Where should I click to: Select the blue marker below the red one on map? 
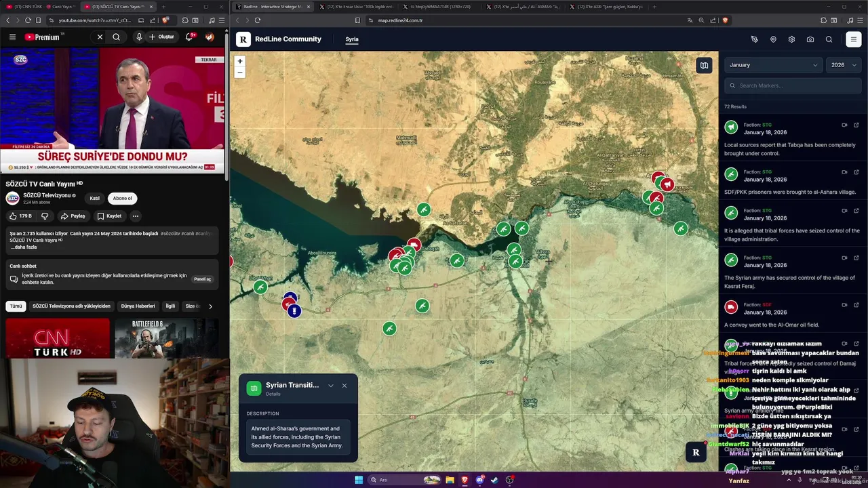pyautogui.click(x=294, y=311)
